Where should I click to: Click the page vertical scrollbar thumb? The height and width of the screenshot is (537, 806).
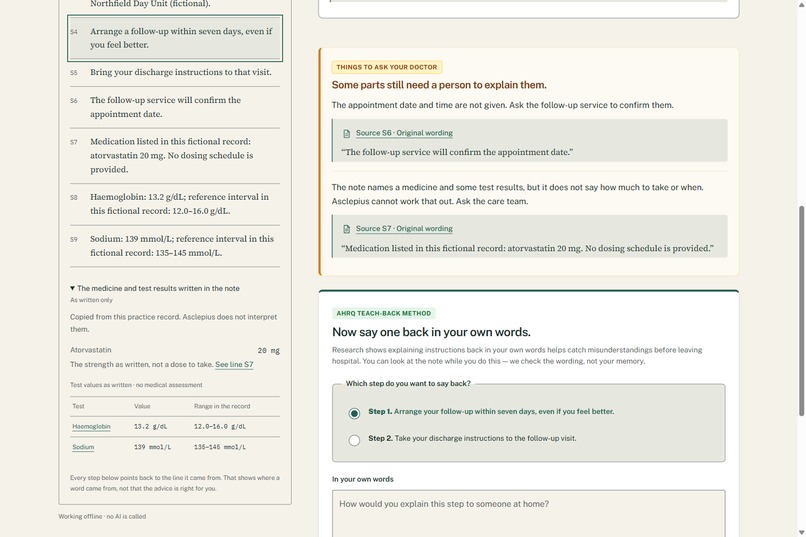[801, 311]
